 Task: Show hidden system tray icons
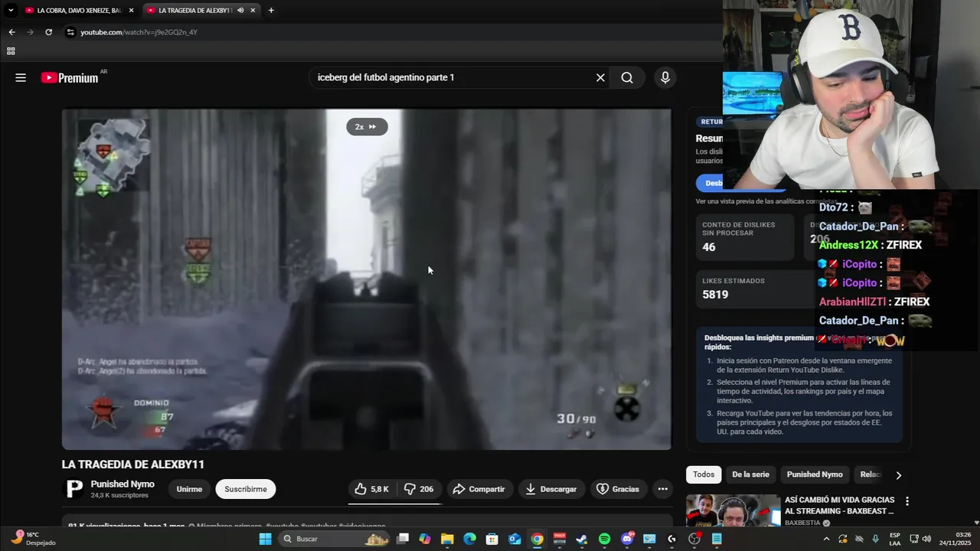click(x=825, y=539)
